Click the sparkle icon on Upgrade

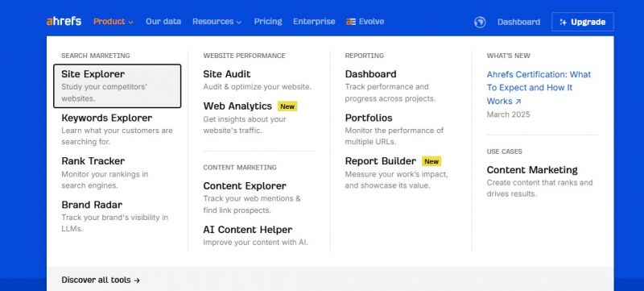(563, 23)
